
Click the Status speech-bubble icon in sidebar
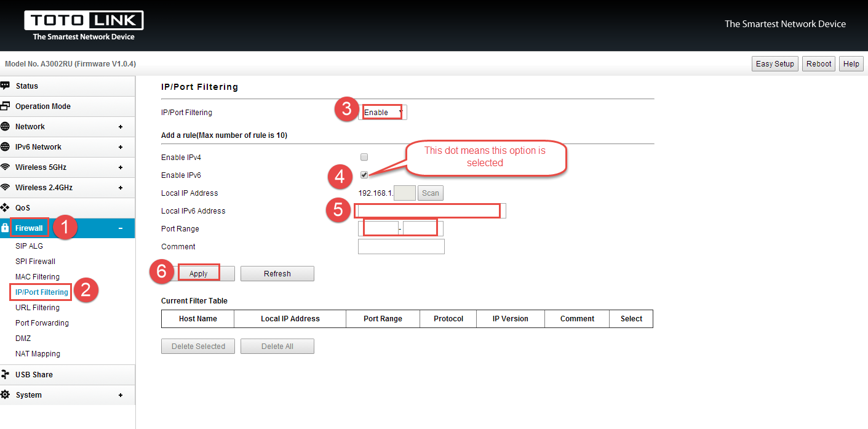[x=5, y=86]
